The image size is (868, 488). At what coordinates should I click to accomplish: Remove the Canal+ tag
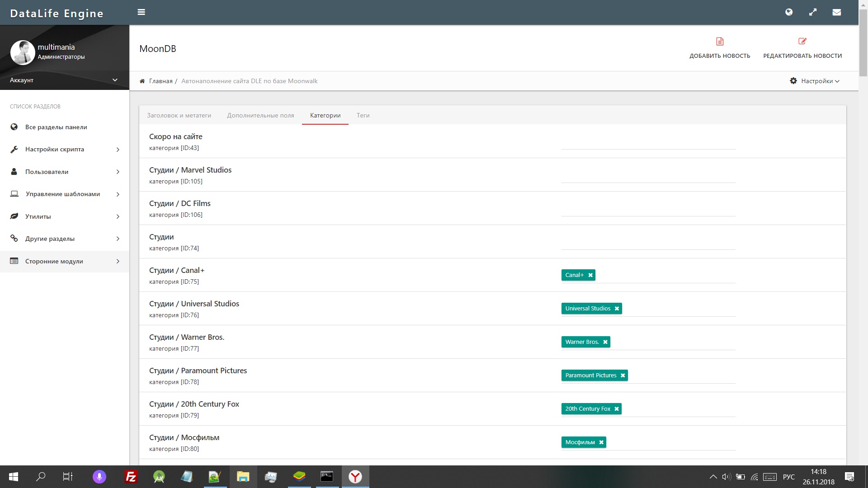coord(590,275)
